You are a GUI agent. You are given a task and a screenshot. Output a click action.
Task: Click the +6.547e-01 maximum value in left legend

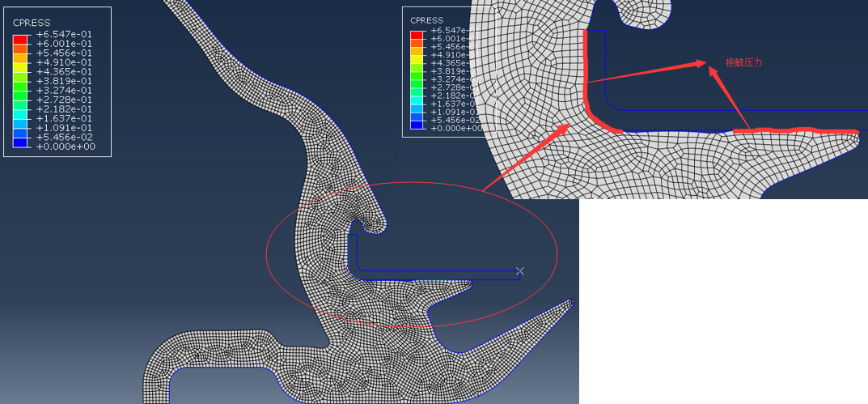64,34
